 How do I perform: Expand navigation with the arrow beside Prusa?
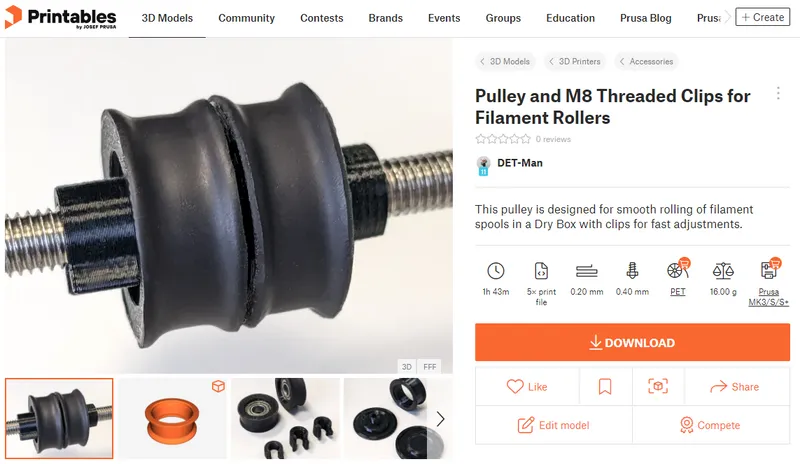point(727,17)
